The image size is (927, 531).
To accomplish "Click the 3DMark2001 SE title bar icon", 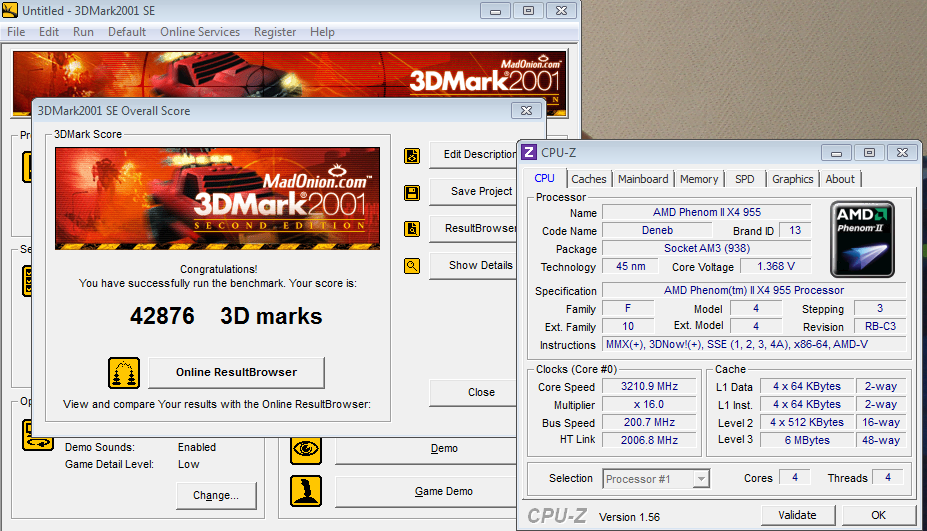I will (x=10, y=10).
